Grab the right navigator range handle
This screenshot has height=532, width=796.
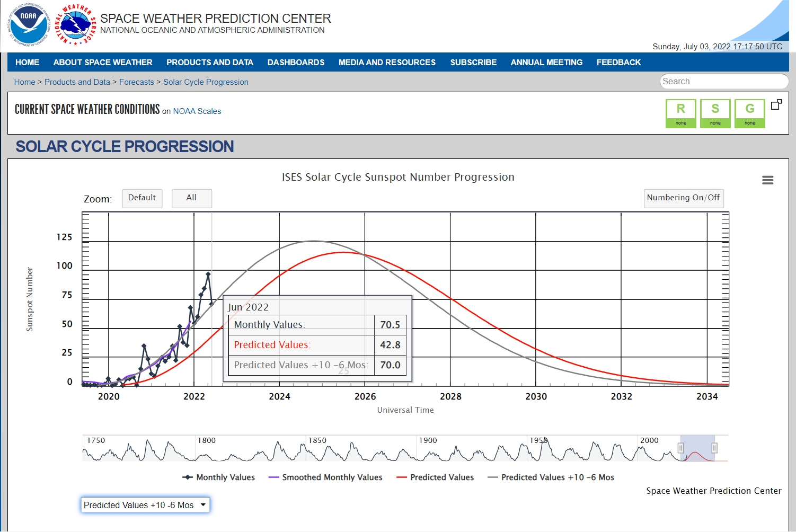pos(714,448)
